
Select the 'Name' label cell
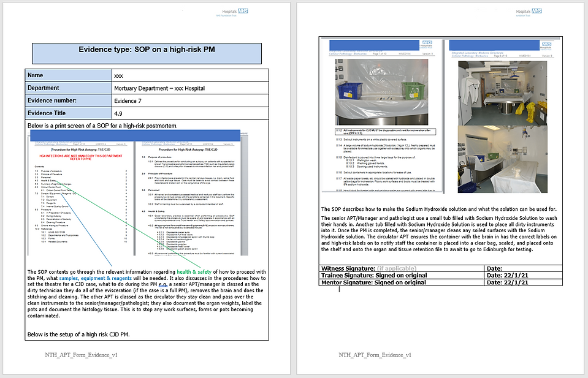(x=69, y=75)
